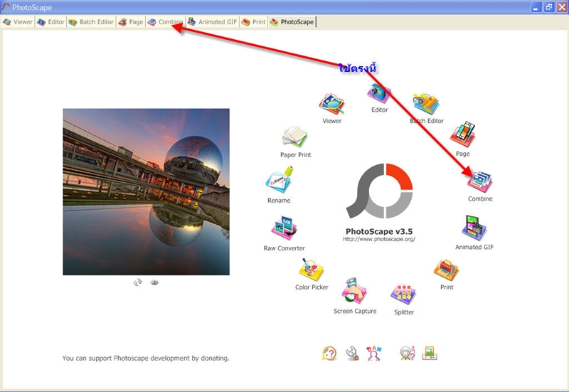This screenshot has width=569, height=392.
Task: Select the PhotoScape tab
Action: coord(292,22)
